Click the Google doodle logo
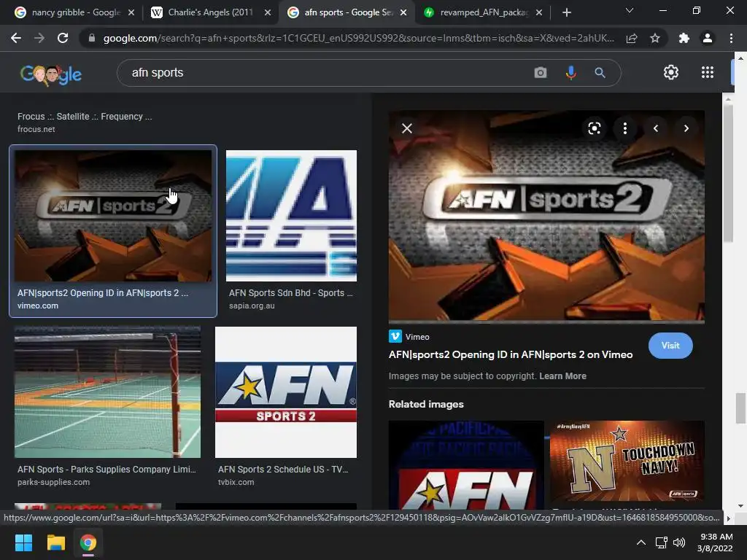The width and height of the screenshot is (747, 560). tap(51, 75)
